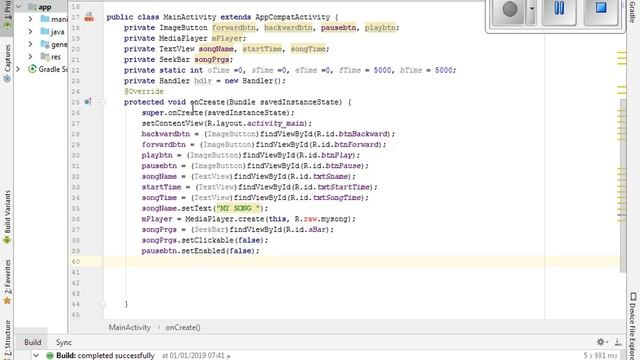Open the Structure side panel
The height and width of the screenshot is (360, 640).
(x=7, y=339)
